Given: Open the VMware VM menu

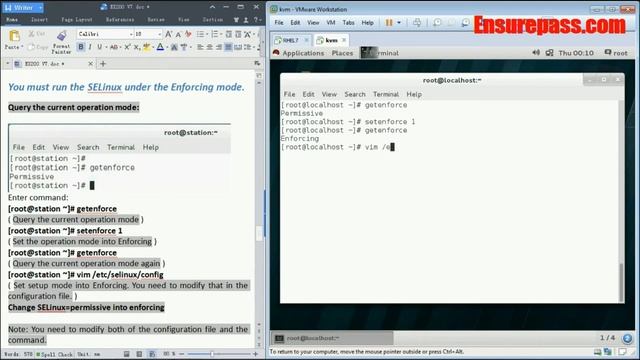Looking at the screenshot, I should pos(331,22).
